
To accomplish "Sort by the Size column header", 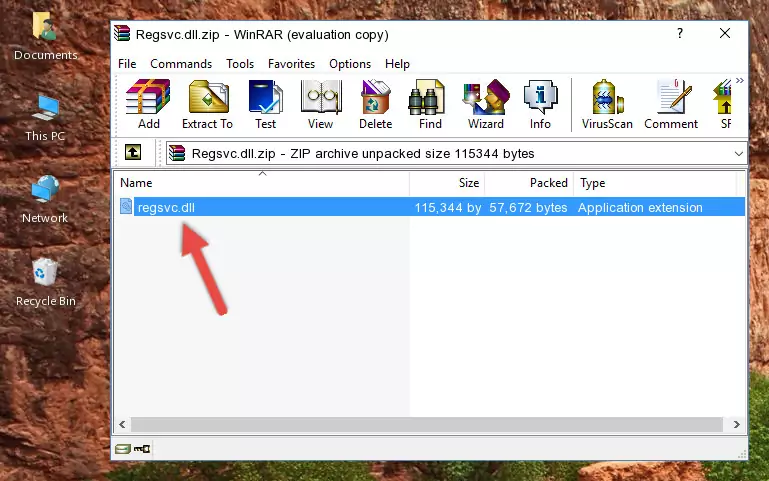I will pyautogui.click(x=447, y=183).
